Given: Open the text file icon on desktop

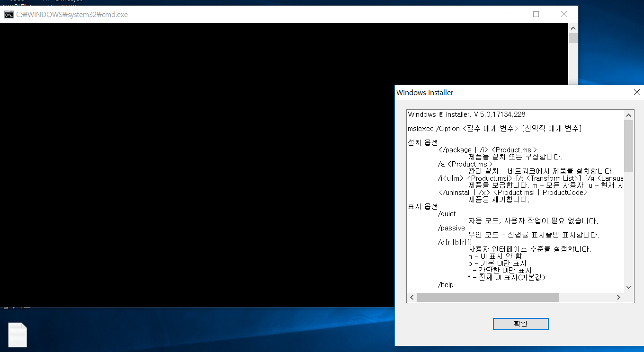Looking at the screenshot, I should point(18,335).
